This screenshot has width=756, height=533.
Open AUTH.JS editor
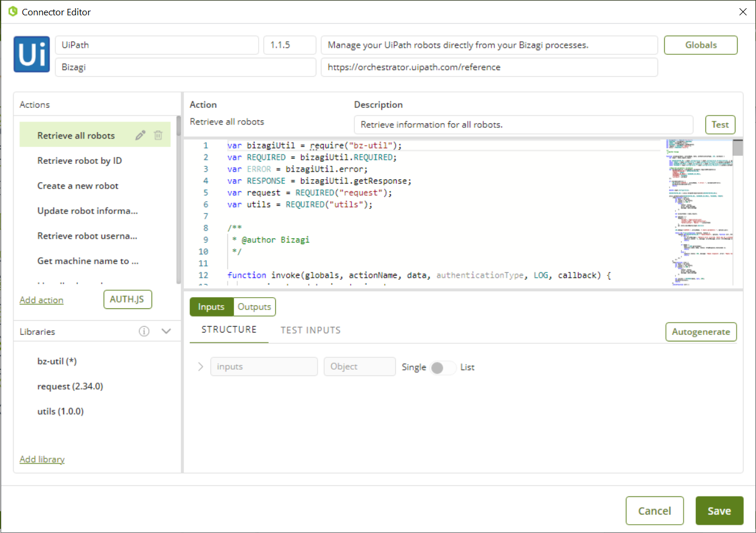[127, 300]
